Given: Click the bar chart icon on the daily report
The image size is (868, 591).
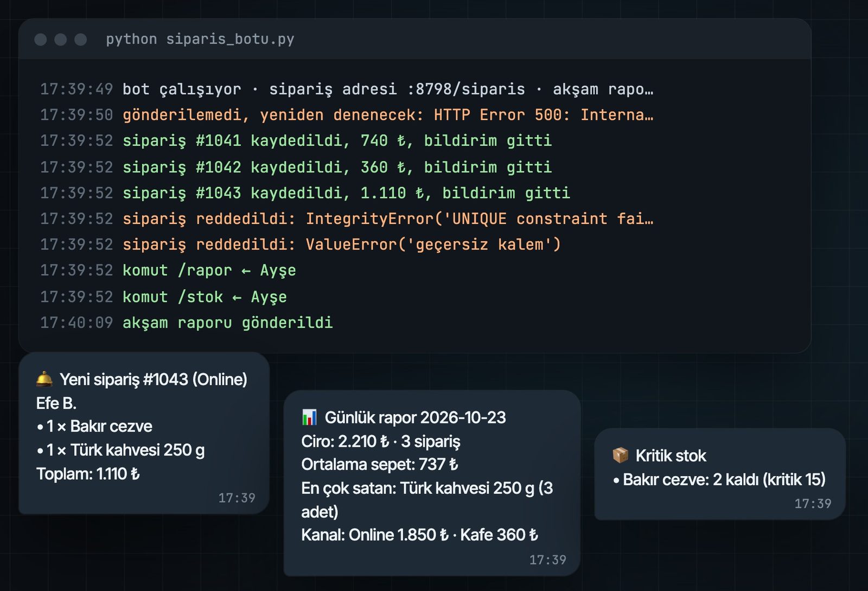Looking at the screenshot, I should point(309,417).
